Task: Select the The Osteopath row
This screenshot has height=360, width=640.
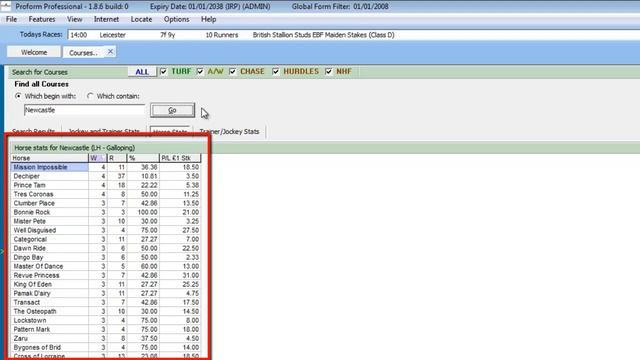Action: pyautogui.click(x=106, y=311)
